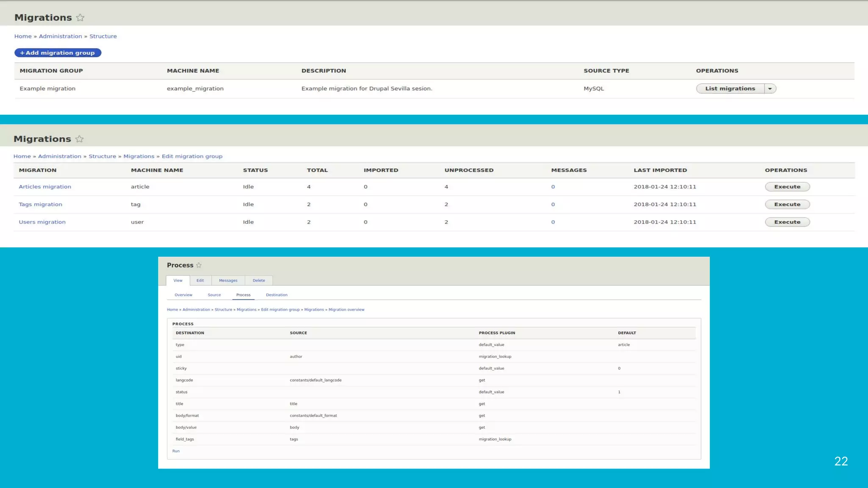
Task: Open the Delete tab
Action: (x=259, y=280)
